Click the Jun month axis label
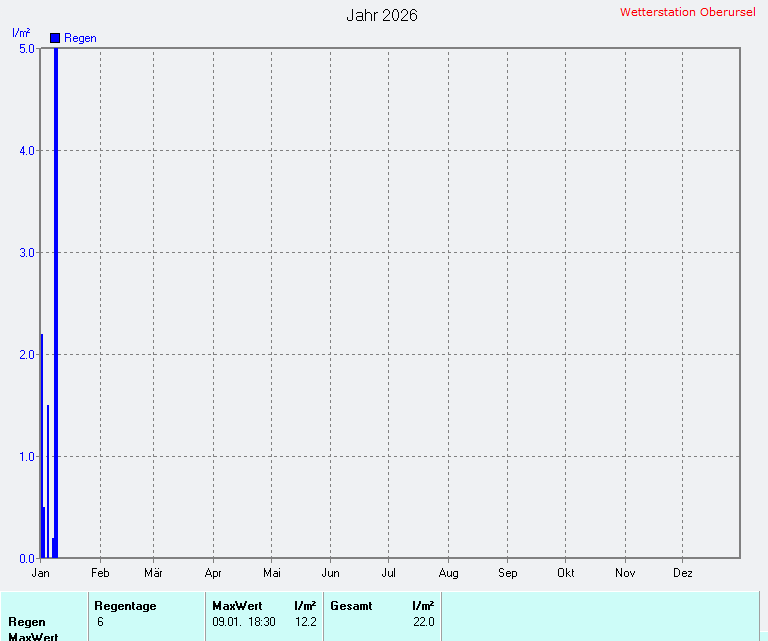The image size is (768, 641). point(330,573)
